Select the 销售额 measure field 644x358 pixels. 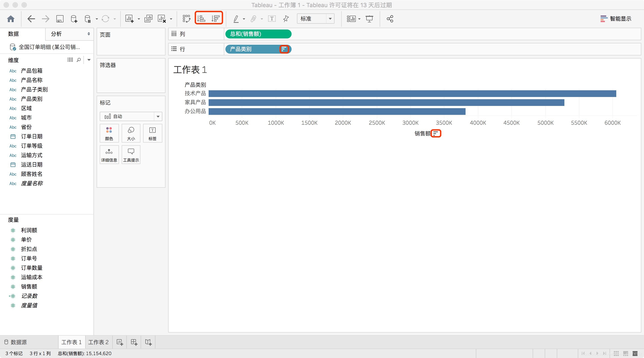point(29,286)
